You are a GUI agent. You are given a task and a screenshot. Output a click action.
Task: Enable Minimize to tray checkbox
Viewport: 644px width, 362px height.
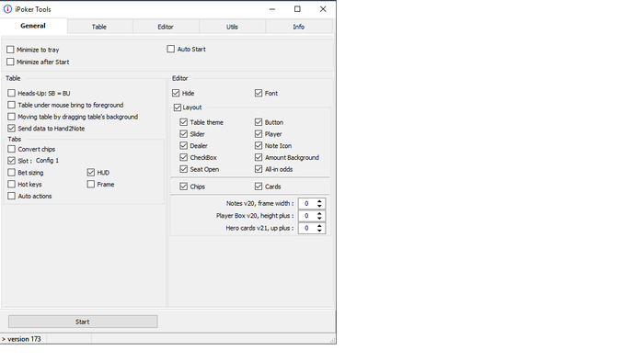tap(10, 50)
